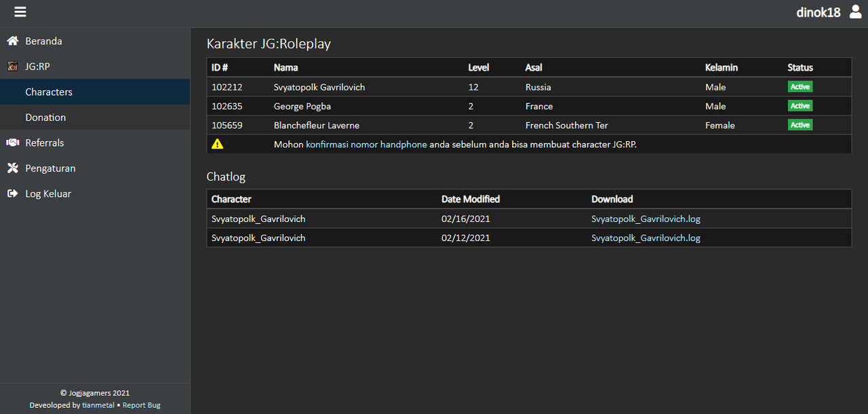The height and width of the screenshot is (414, 868).
Task: Click the JG:RP game icon
Action: 12,67
